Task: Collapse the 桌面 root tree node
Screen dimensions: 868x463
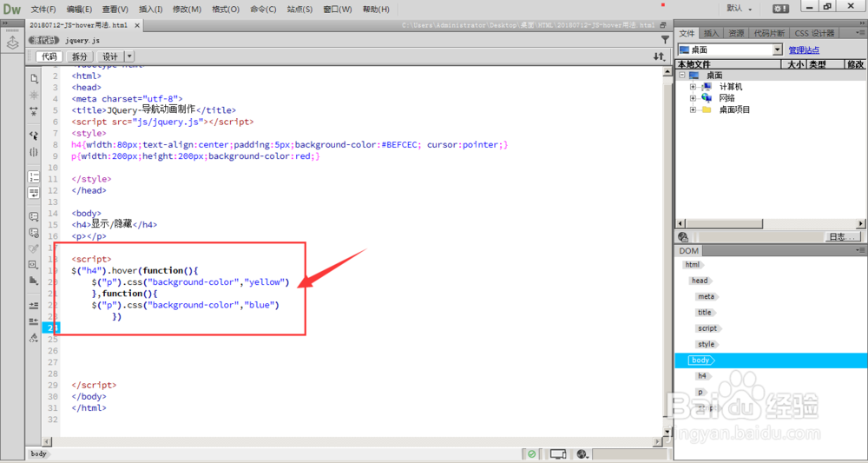Action: pos(682,76)
